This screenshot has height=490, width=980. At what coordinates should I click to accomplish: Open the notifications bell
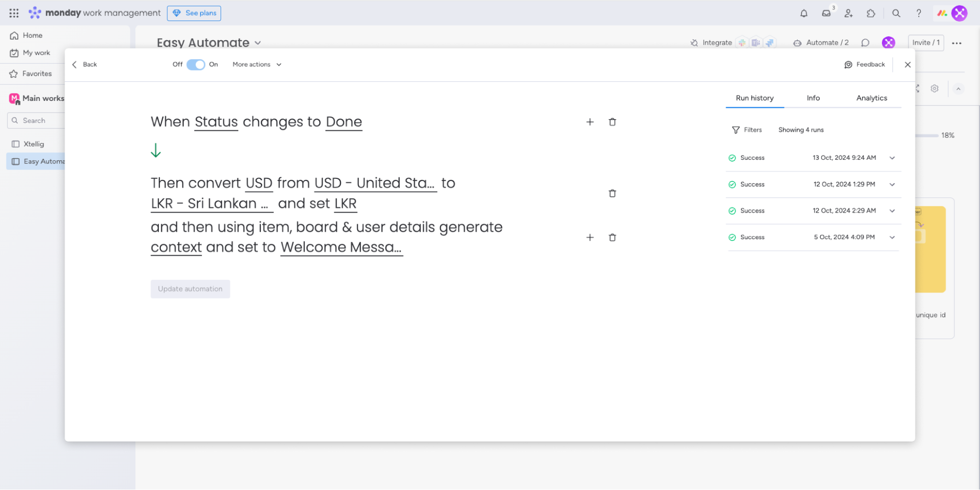[x=804, y=13]
